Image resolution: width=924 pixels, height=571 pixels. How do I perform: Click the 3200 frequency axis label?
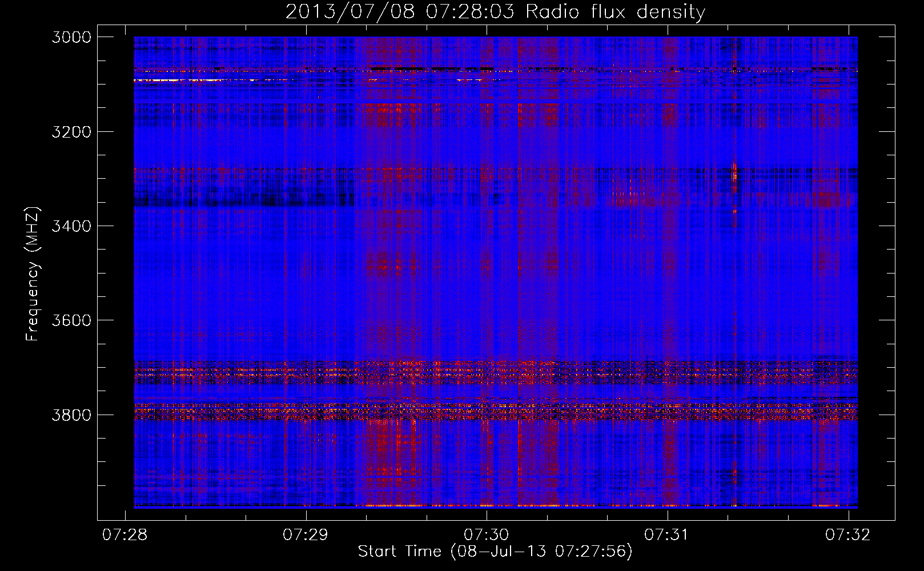point(71,132)
